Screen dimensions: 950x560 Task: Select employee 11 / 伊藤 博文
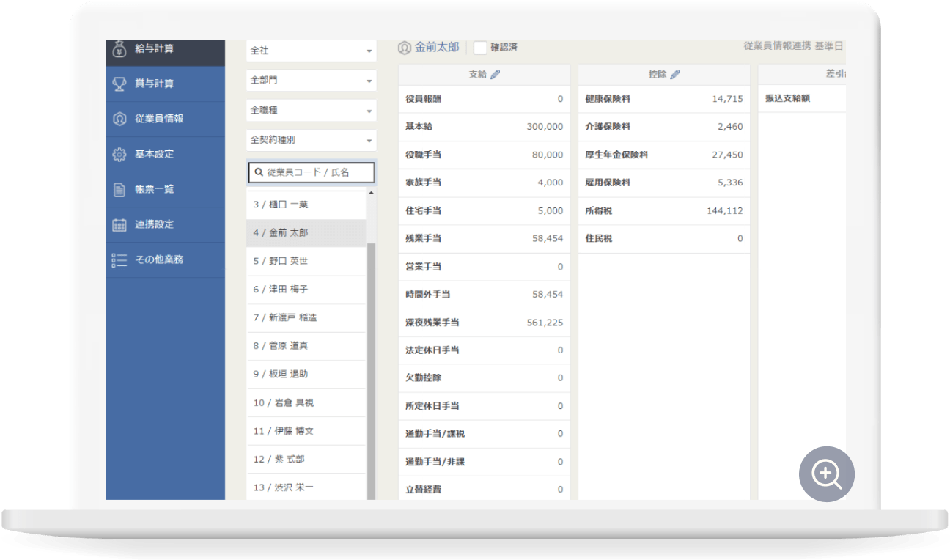(x=306, y=431)
